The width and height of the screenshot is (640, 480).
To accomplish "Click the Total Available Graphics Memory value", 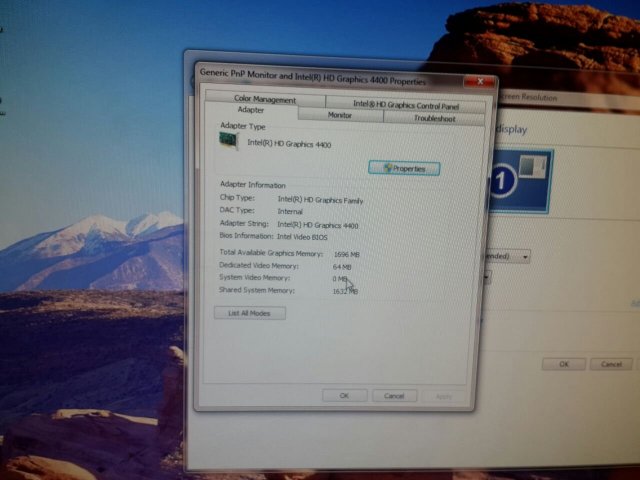I will (346, 254).
